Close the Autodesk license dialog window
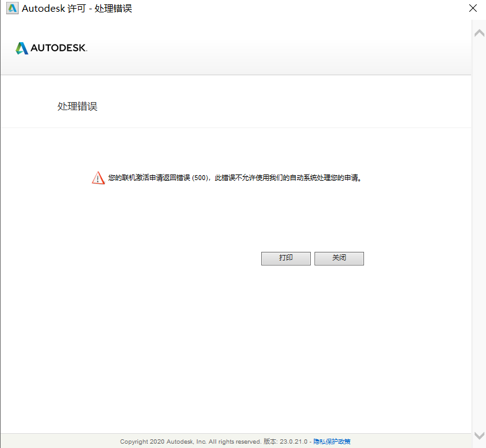 point(472,8)
